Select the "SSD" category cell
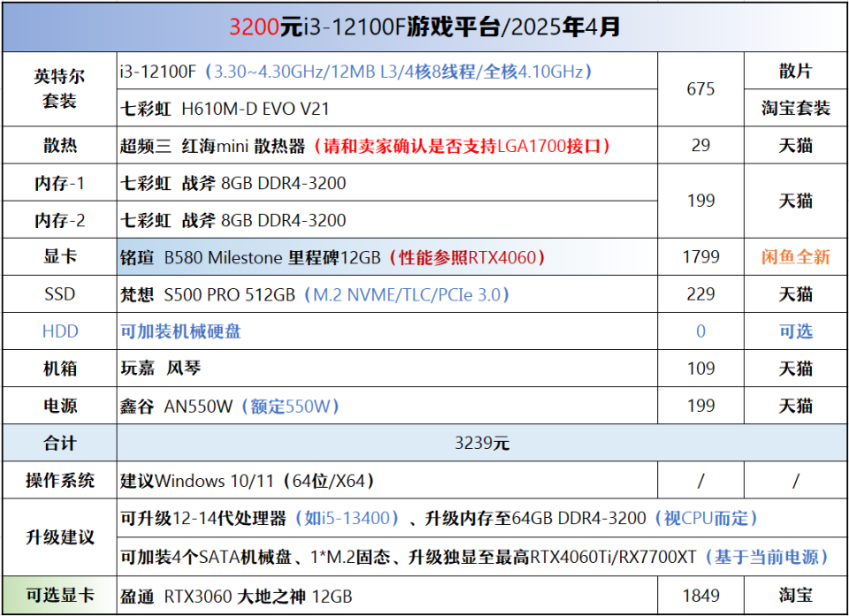849x616 pixels. pos(59,294)
